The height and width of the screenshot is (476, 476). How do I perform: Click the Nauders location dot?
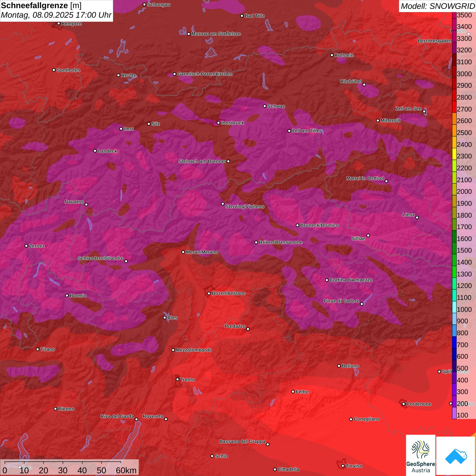point(86,205)
